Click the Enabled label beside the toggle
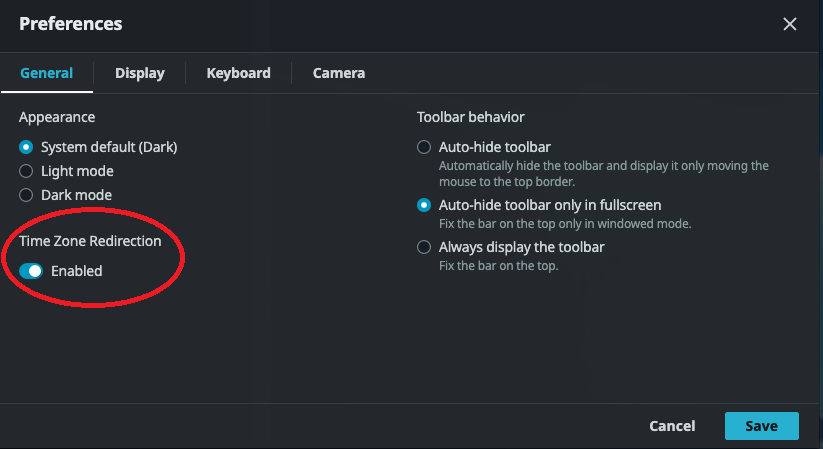 click(x=77, y=271)
